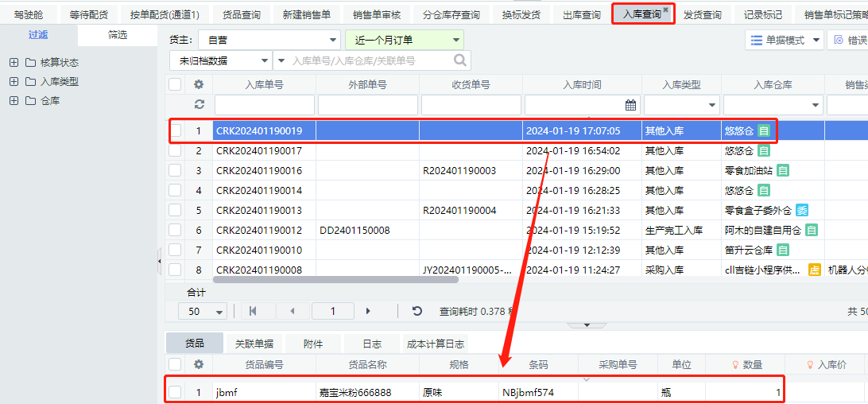The width and height of the screenshot is (868, 404).
Task: Click the main grid horizontal scrollbar
Action: (335, 279)
